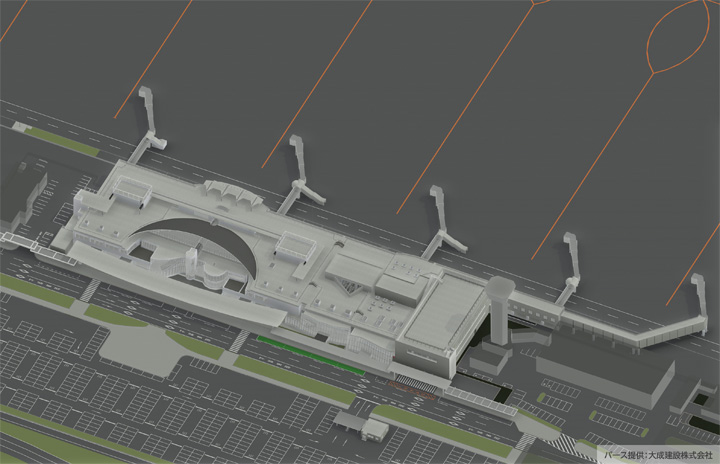Click the green grass strip at top left
This screenshot has height=464, width=720.
[x=62, y=141]
